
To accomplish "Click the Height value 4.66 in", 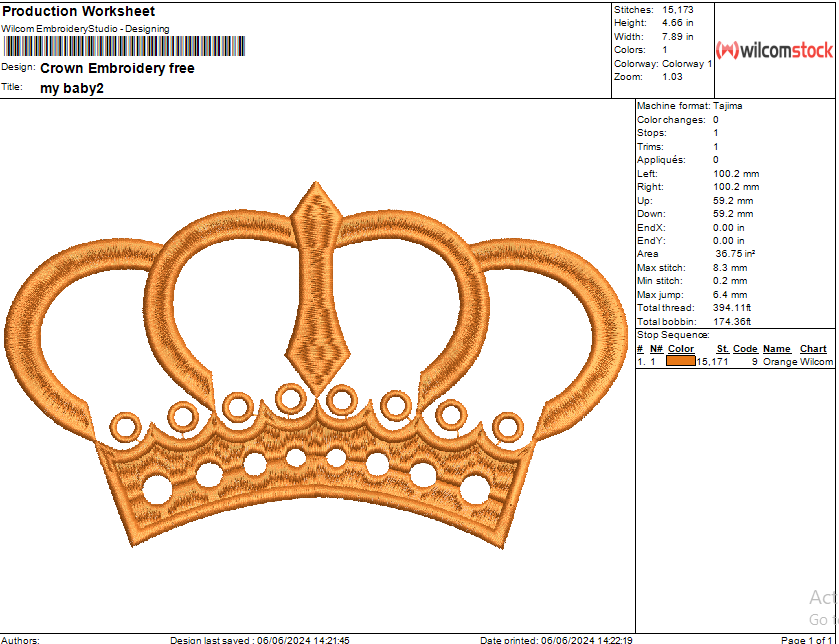I will [x=677, y=23].
